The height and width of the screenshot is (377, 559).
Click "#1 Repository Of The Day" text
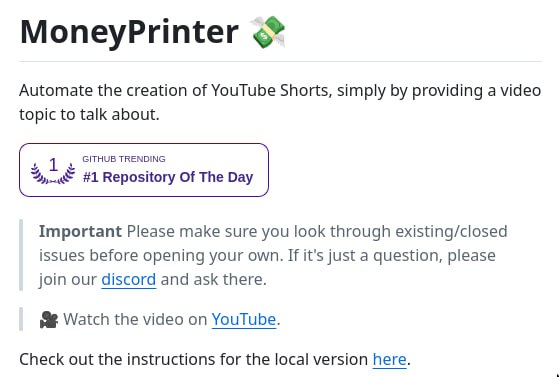point(168,177)
